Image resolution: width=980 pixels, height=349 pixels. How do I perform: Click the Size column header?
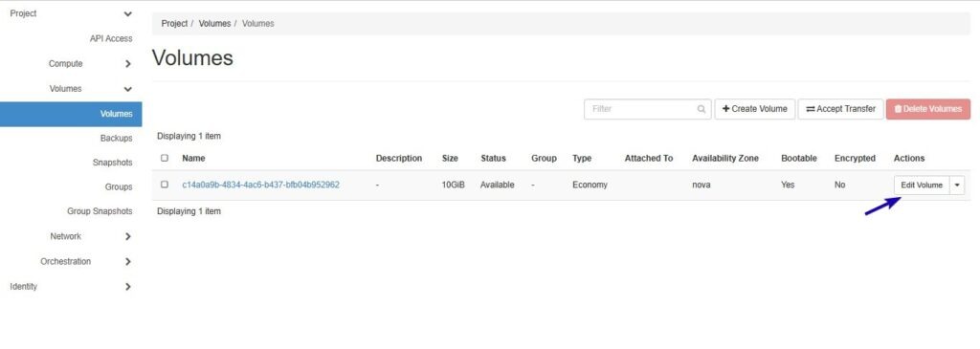click(x=450, y=159)
